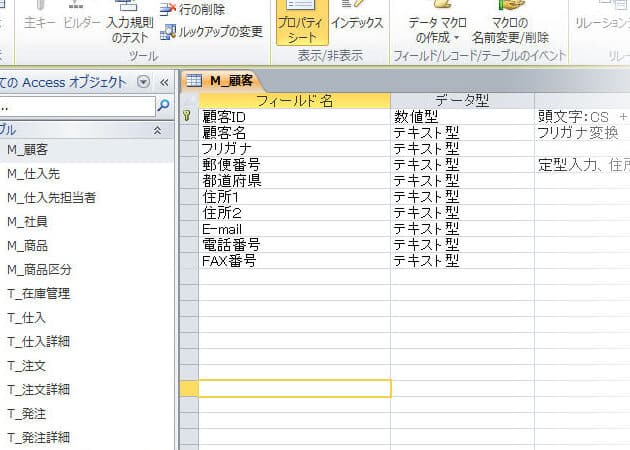The height and width of the screenshot is (450, 630).
Task: Select M_仕入先 table in navigation pane
Action: coord(86,174)
